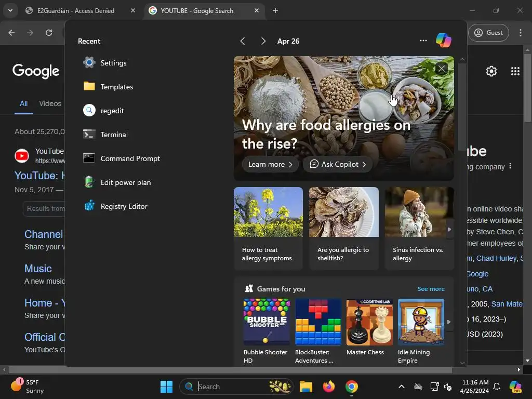
Task: Go back in Chrome
Action: click(x=11, y=33)
